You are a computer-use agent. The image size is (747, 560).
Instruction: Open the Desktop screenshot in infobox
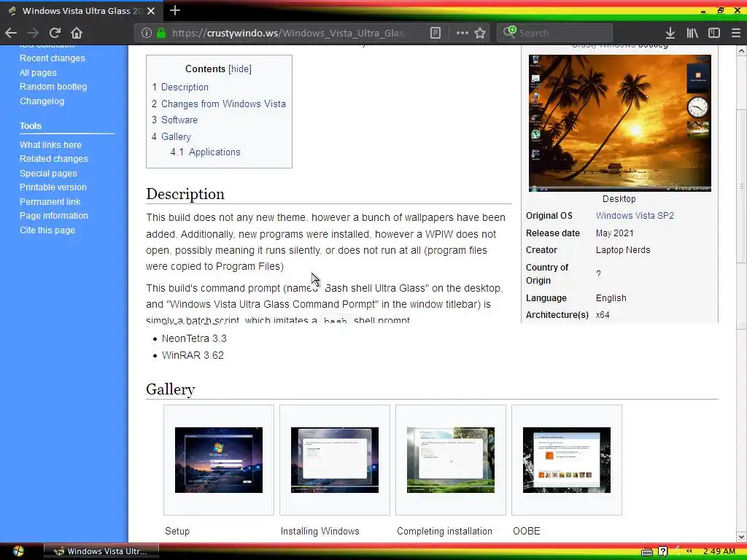point(620,122)
